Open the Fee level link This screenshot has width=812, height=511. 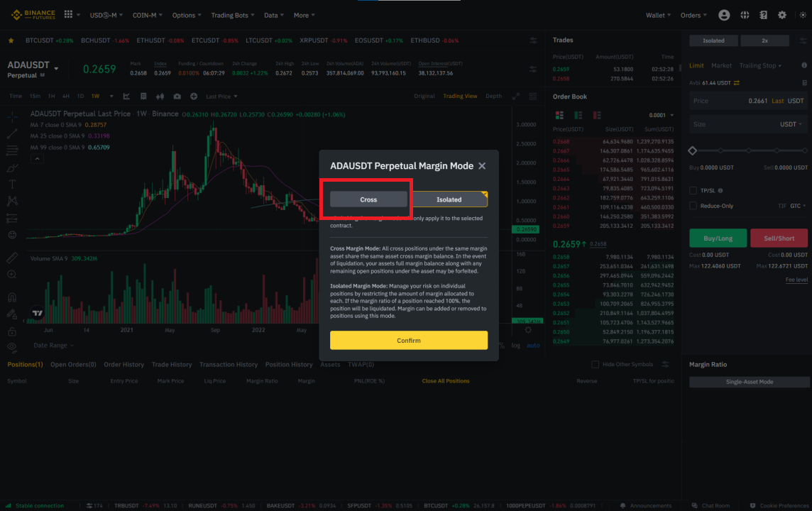(x=796, y=280)
